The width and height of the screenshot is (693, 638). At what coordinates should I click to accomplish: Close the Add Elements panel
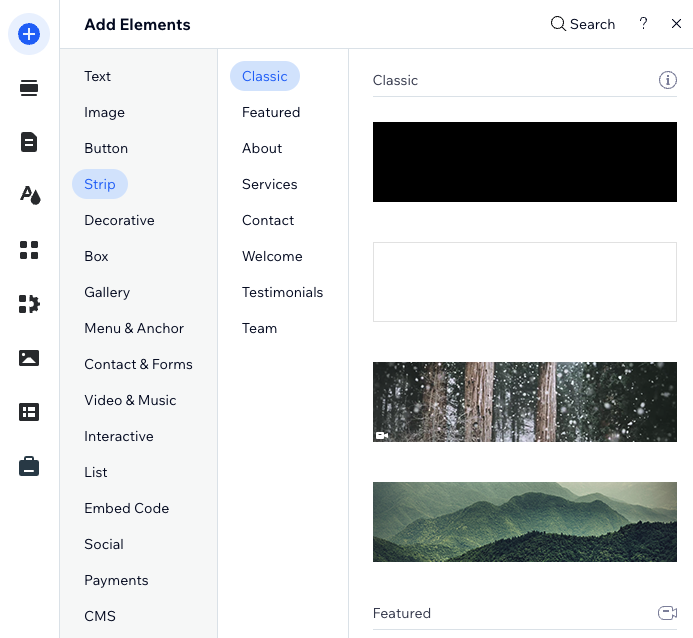(x=676, y=24)
